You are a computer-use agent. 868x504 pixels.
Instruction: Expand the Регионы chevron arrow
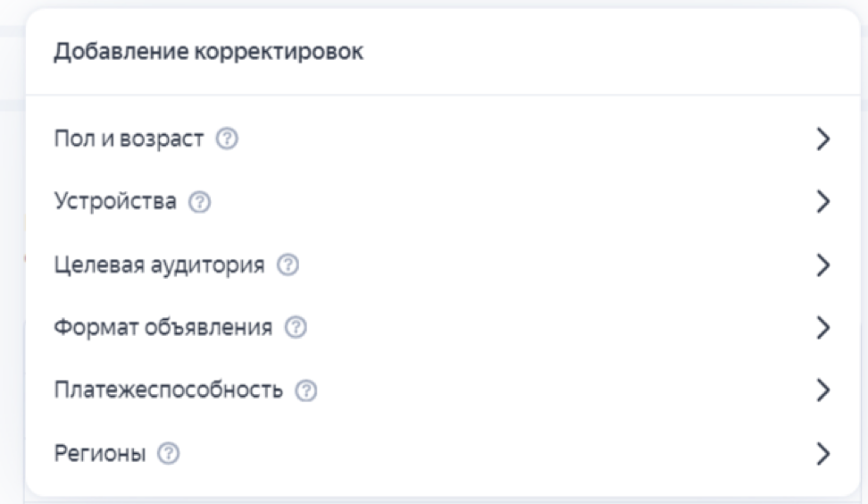(x=823, y=454)
